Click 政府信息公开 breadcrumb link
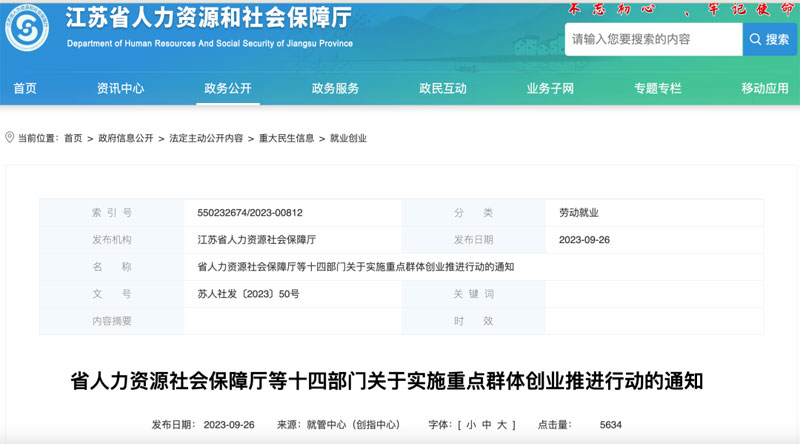This screenshot has width=800, height=444. click(126, 138)
